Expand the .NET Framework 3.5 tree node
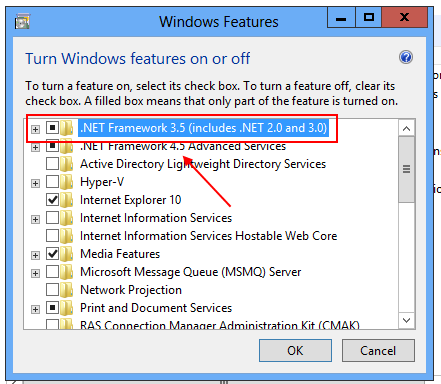 coord(35,129)
